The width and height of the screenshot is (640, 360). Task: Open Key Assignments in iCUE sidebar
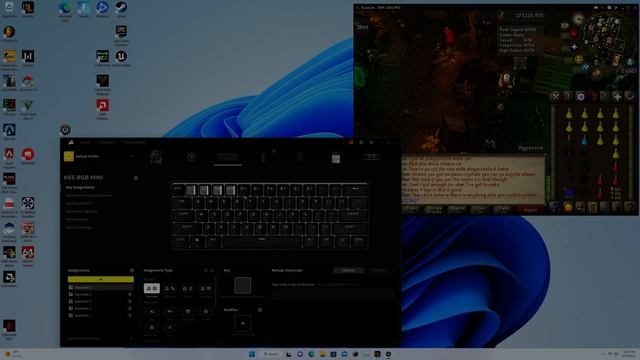pyautogui.click(x=80, y=187)
